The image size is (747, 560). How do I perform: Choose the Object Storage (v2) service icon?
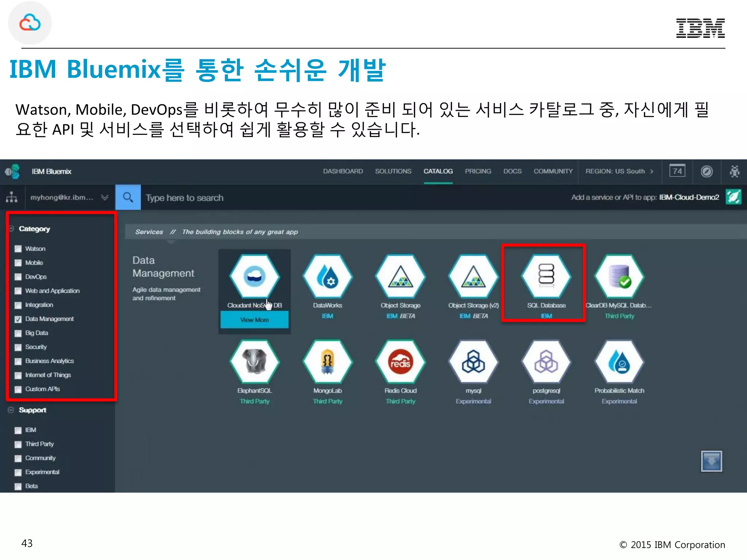pos(473,276)
